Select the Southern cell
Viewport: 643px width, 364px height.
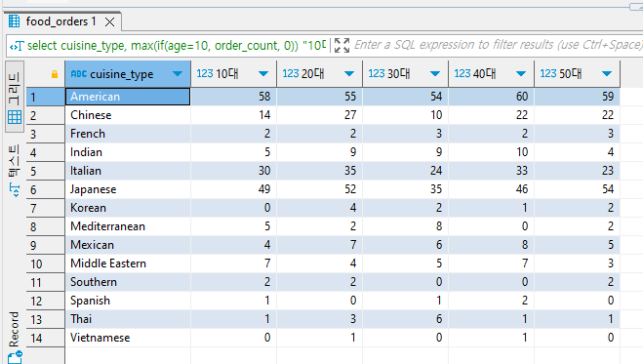click(x=128, y=282)
